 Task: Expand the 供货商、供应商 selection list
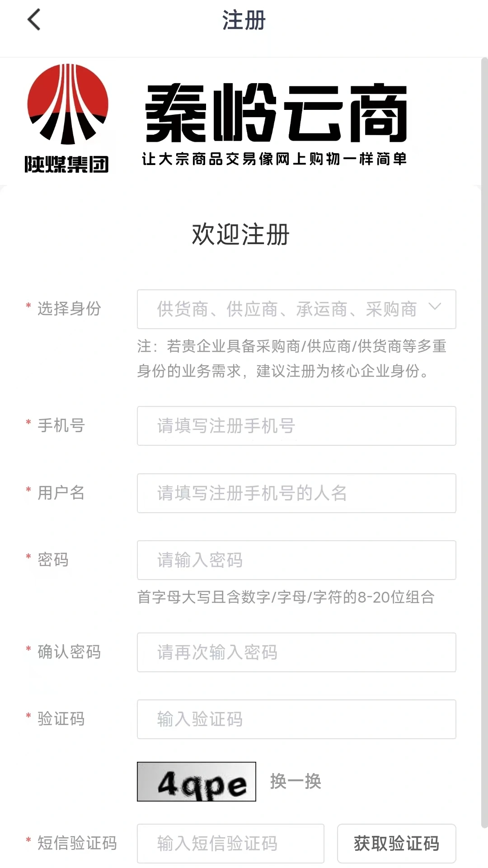click(x=296, y=310)
